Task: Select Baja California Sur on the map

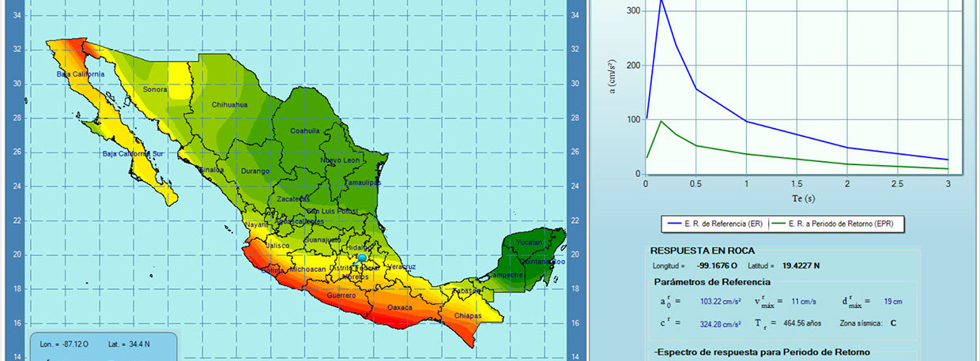Action: [132, 153]
